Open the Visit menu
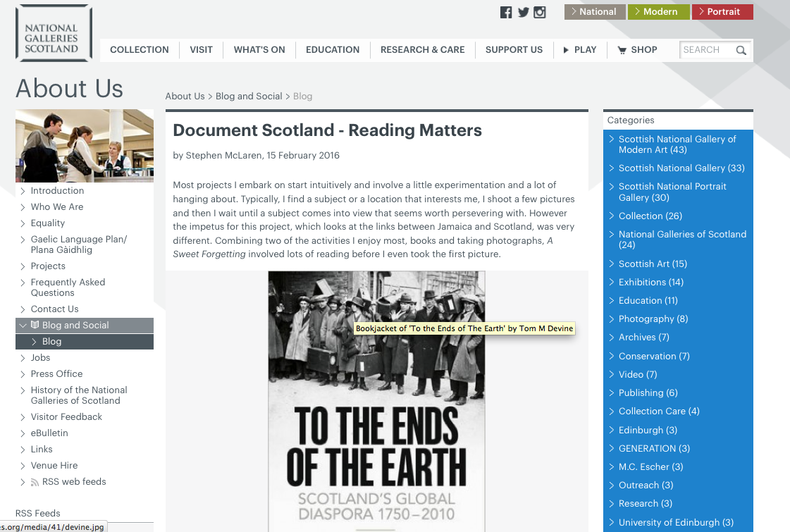The width and height of the screenshot is (790, 532). coord(201,50)
